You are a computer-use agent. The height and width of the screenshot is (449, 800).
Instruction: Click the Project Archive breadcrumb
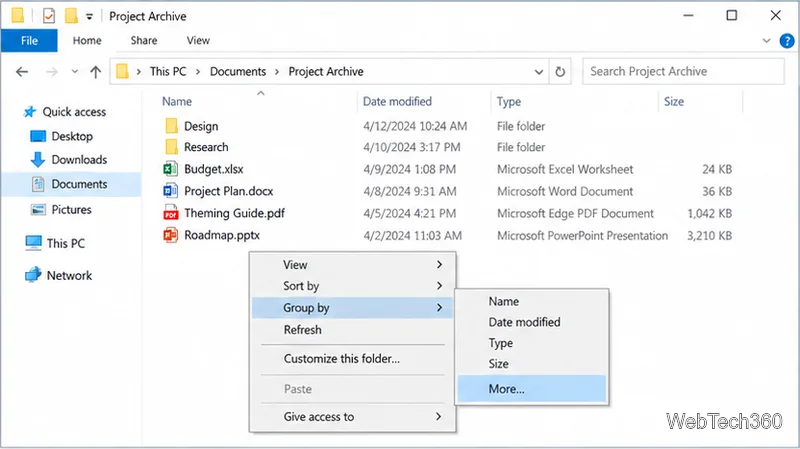point(326,71)
